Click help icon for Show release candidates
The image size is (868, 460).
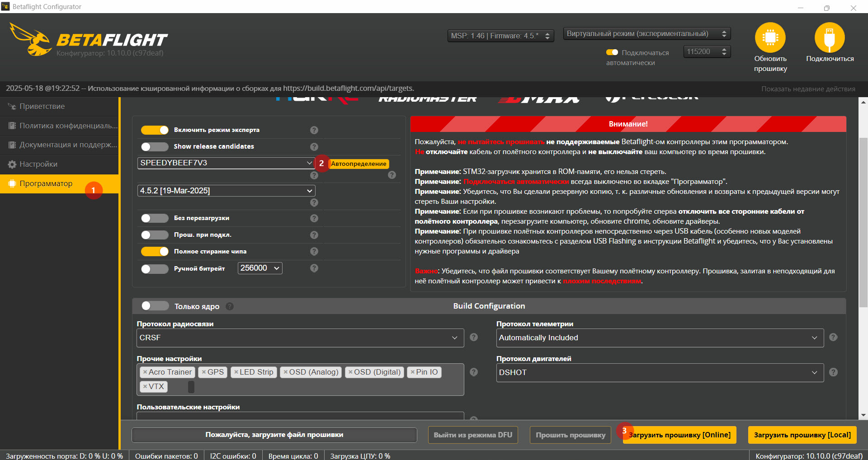coord(314,147)
